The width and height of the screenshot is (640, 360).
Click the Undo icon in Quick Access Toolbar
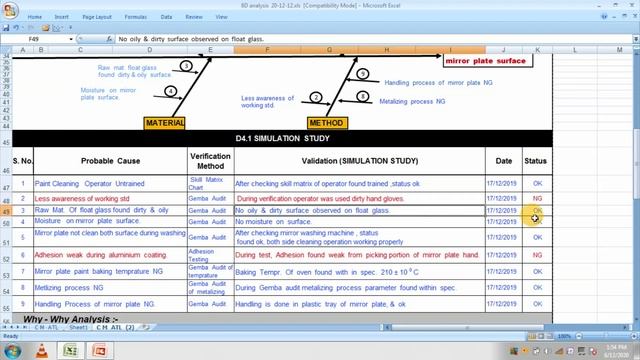[16, 28]
